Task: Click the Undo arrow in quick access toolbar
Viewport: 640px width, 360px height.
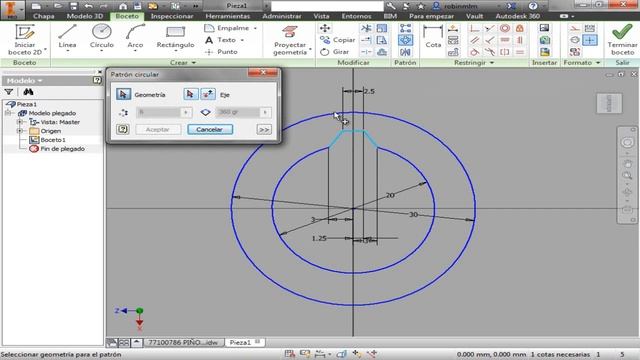Action: pos(89,6)
